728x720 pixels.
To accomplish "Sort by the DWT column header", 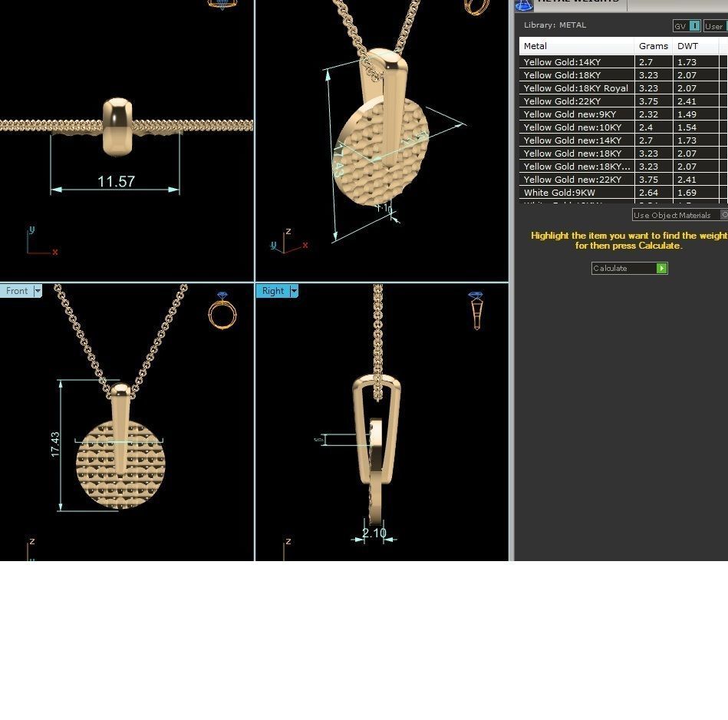I will (696, 46).
